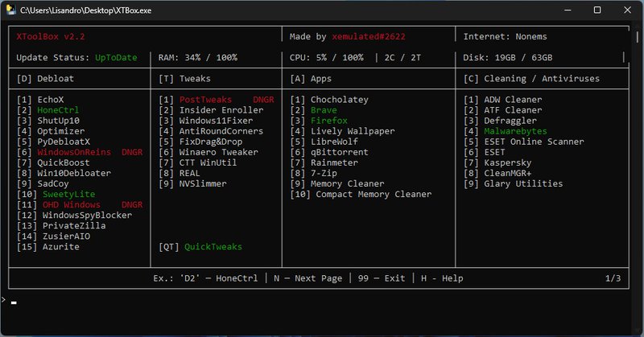This screenshot has width=644, height=337.
Task: Select the WindowsOnReins DNGR entry
Action: pyautogui.click(x=80, y=152)
